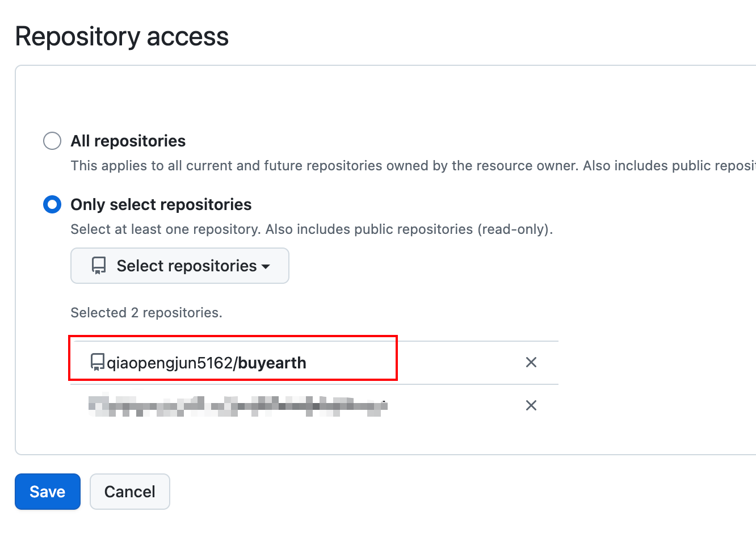Click the repo icon inside Select repositories button
The width and height of the screenshot is (756, 537).
coord(99,266)
